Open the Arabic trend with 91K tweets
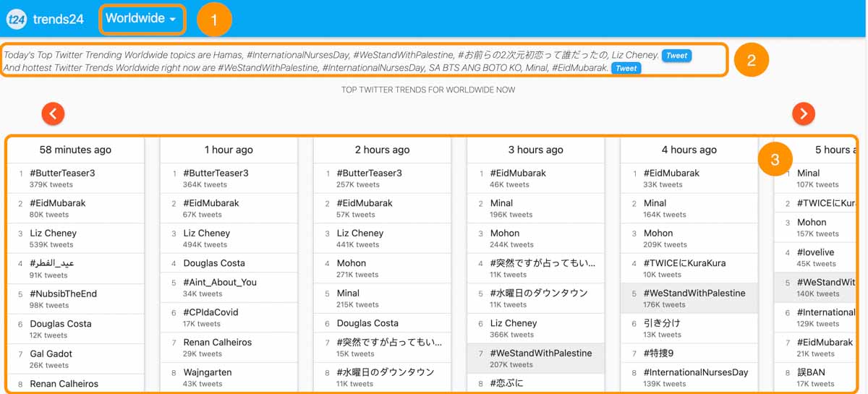This screenshot has width=868, height=394. pos(52,263)
